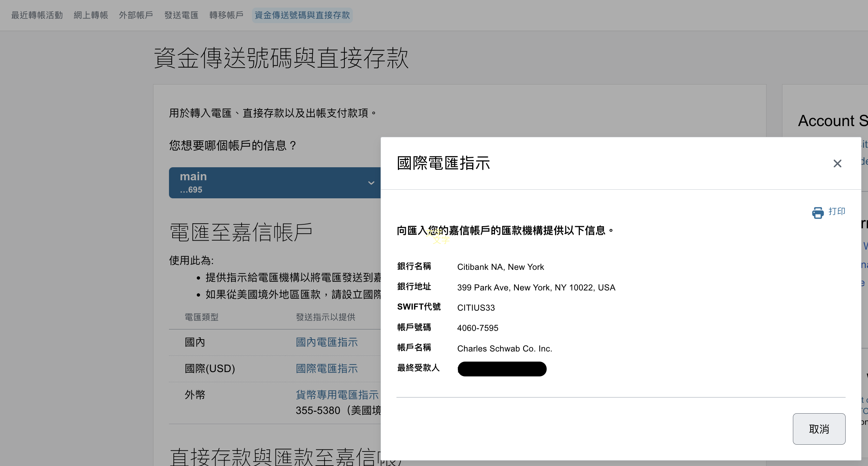Click the 帳戶名稱 field label
Viewport: 868px width, 466px height.
click(414, 348)
